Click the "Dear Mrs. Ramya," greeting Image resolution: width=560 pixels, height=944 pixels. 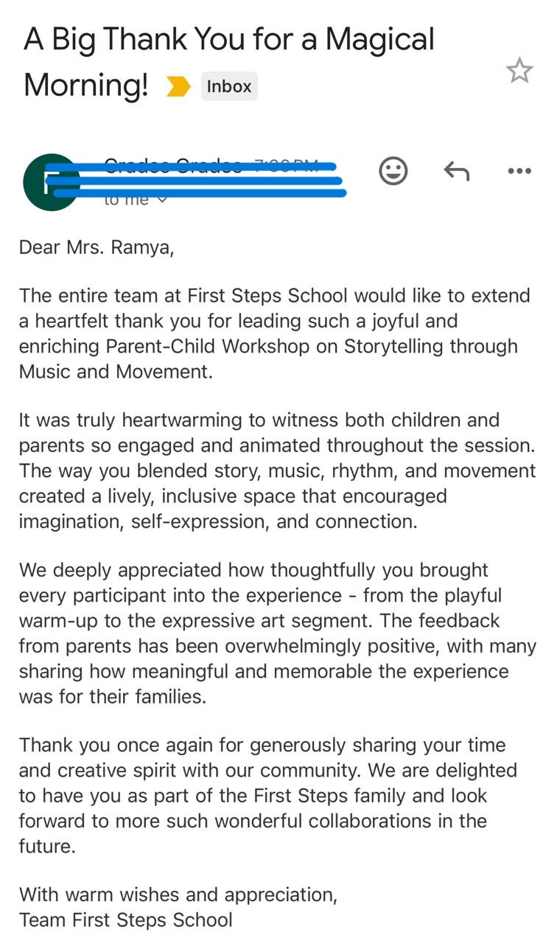[x=97, y=247]
